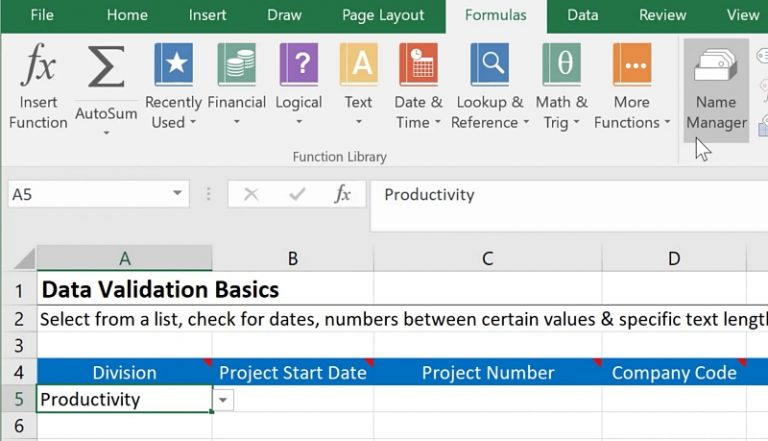This screenshot has height=441, width=768.
Task: Switch to the Page Layout tab
Action: point(383,15)
